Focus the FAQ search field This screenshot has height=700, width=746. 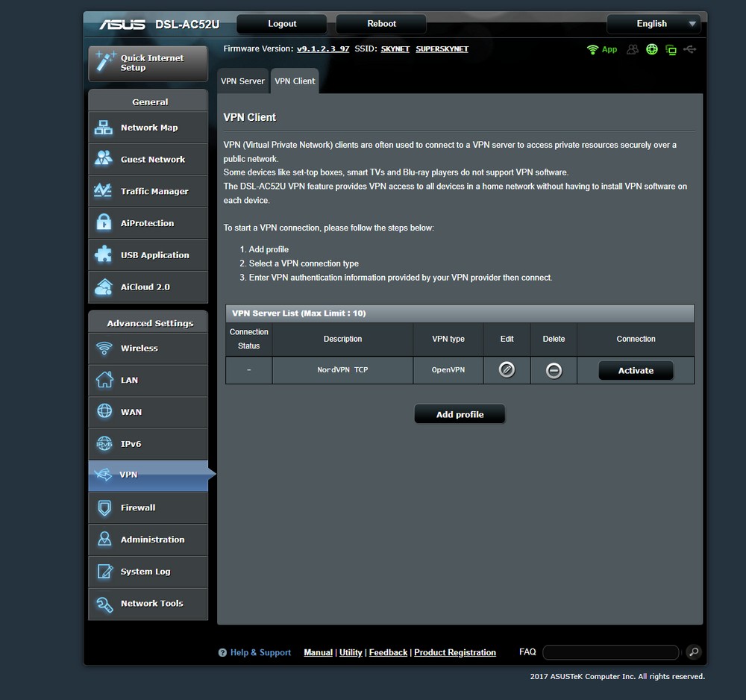tap(610, 652)
